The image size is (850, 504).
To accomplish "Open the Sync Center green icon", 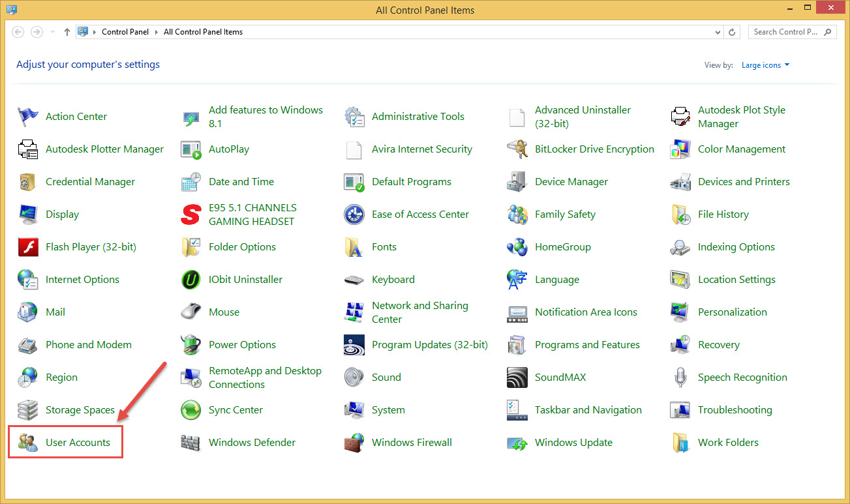I will 191,410.
